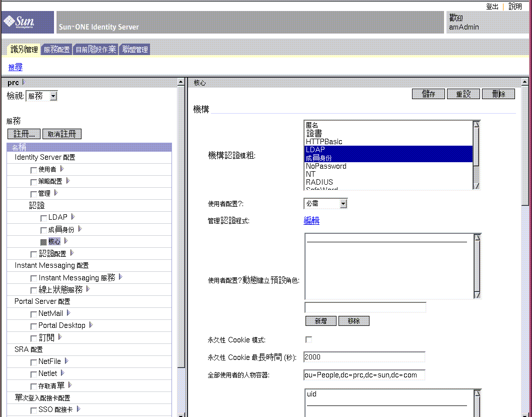Open properties arrow next to 訂閱
The image size is (532, 417).
(x=60, y=337)
